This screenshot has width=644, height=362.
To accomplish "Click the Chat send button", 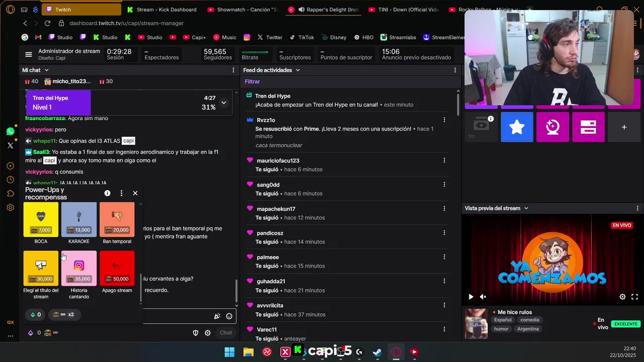I will click(x=226, y=333).
